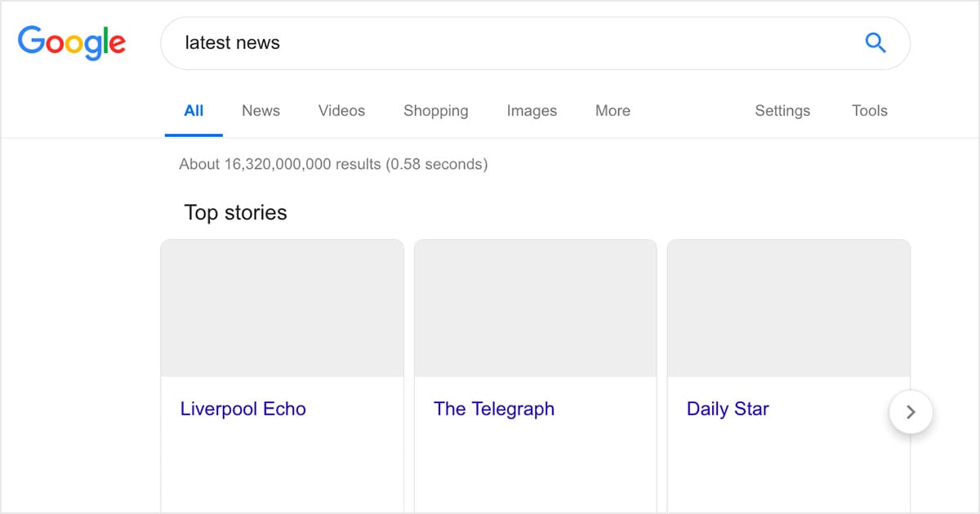980x514 pixels.
Task: Go to the Shopping tab
Action: coord(435,111)
